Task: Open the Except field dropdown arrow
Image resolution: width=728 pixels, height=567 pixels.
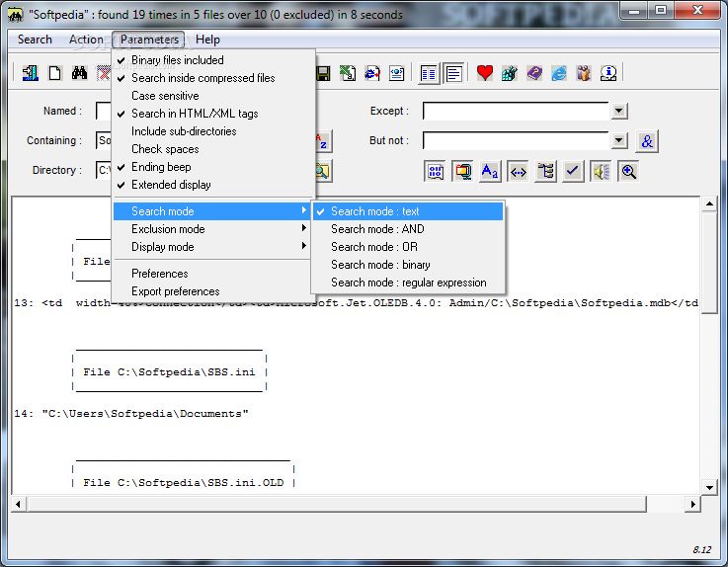Action: point(619,111)
